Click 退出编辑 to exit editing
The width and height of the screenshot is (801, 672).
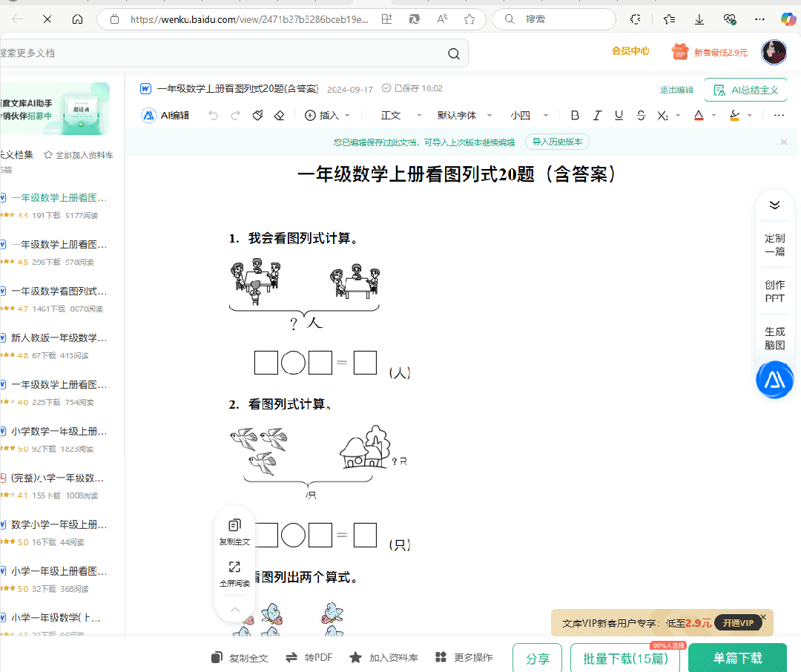(x=676, y=88)
